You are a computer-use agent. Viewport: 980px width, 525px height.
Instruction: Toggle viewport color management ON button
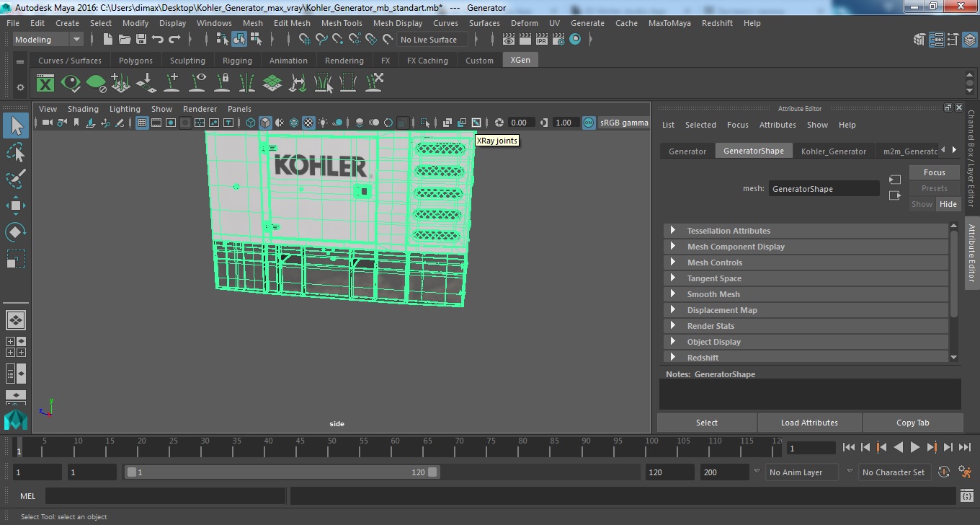pos(589,123)
